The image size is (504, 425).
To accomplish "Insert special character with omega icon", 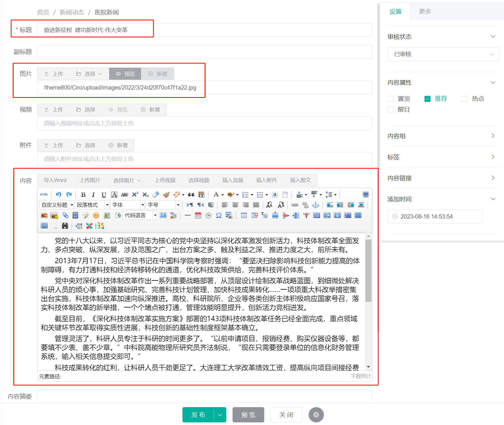I will click(219, 215).
